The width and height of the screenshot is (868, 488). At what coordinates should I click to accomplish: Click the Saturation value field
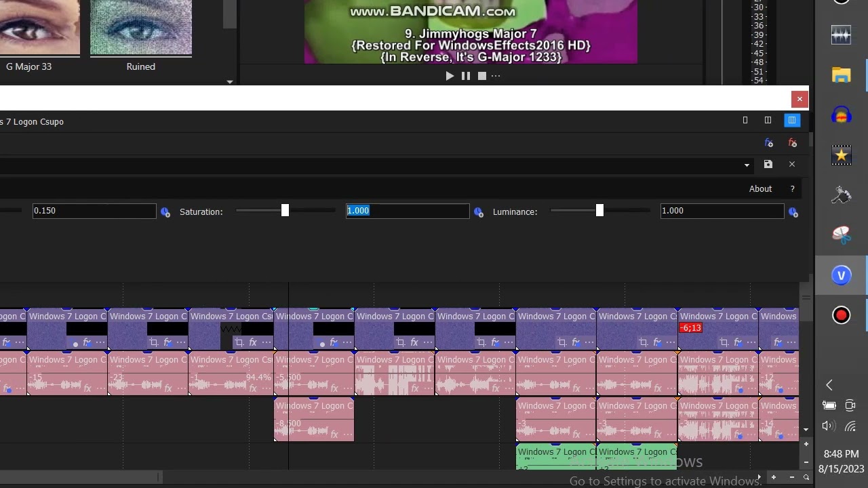click(x=408, y=211)
